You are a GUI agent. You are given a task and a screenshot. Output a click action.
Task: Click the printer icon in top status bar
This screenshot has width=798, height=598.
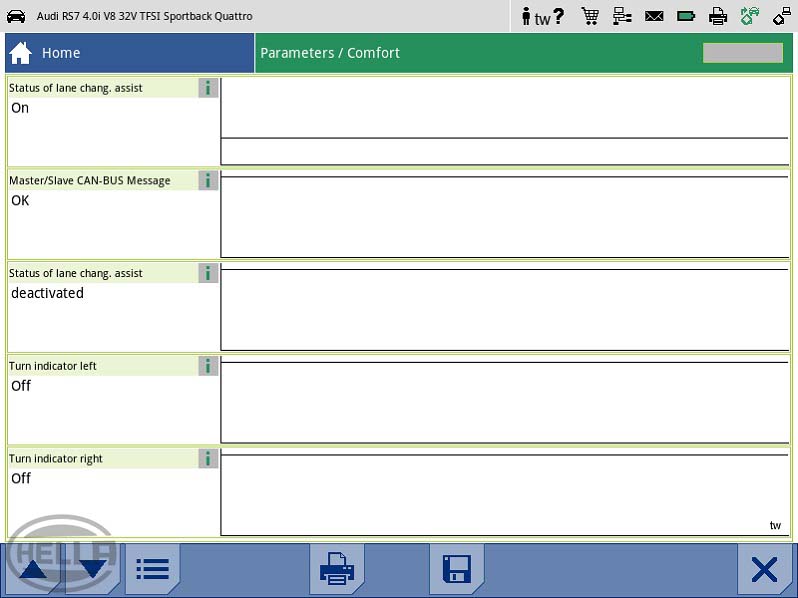tap(718, 16)
